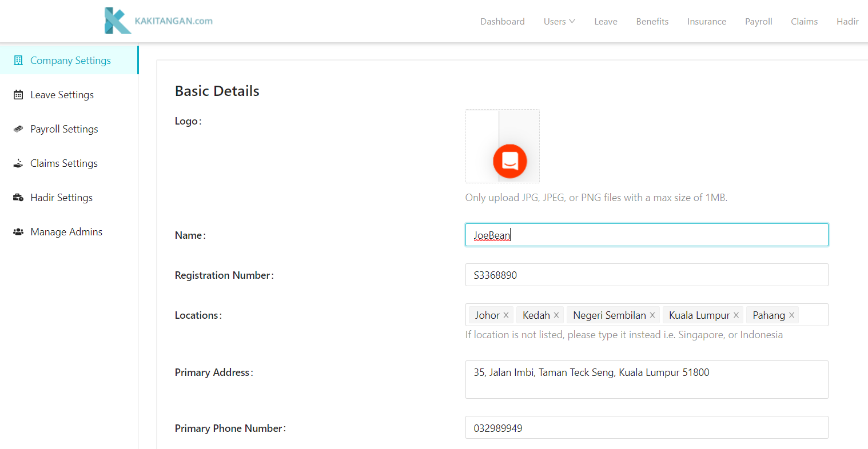868x449 pixels.
Task: Remove the Johor location tag
Action: [506, 315]
